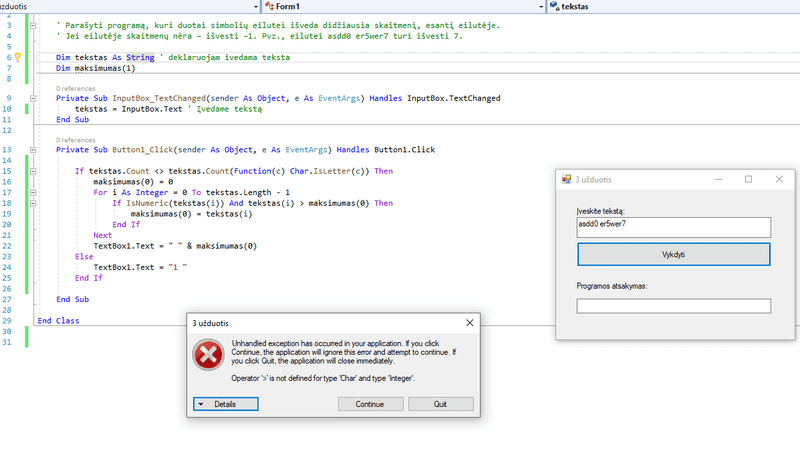Close the unhandled exception dialog

click(470, 323)
